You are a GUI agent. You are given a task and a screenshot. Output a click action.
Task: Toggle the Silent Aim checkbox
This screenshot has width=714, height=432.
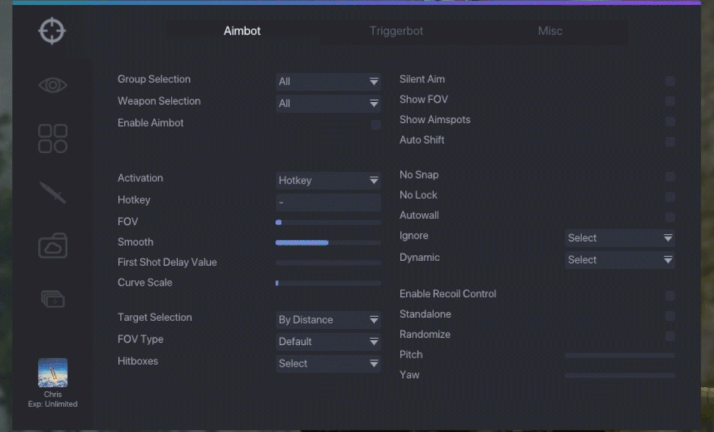tap(670, 81)
